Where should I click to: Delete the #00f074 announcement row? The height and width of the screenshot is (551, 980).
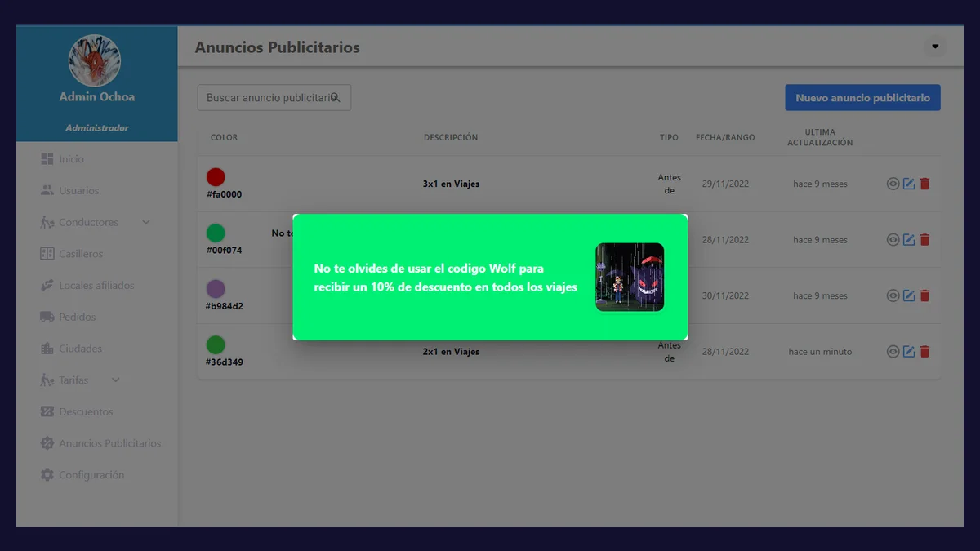click(x=924, y=240)
